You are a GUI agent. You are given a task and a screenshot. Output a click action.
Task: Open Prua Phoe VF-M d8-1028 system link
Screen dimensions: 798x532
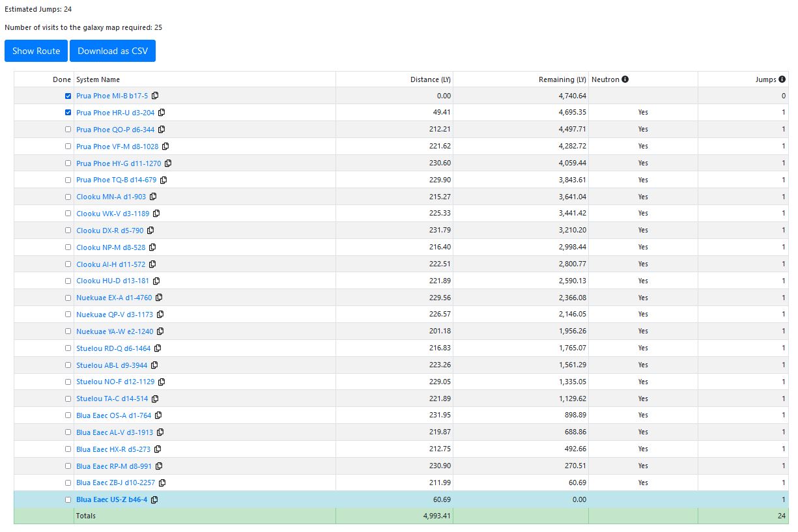[117, 147]
